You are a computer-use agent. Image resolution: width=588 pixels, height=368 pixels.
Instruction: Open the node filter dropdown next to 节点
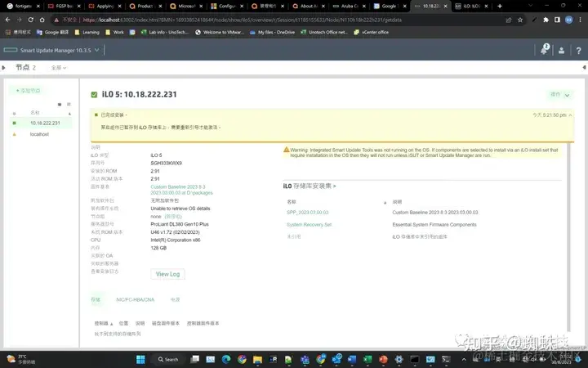coord(59,68)
